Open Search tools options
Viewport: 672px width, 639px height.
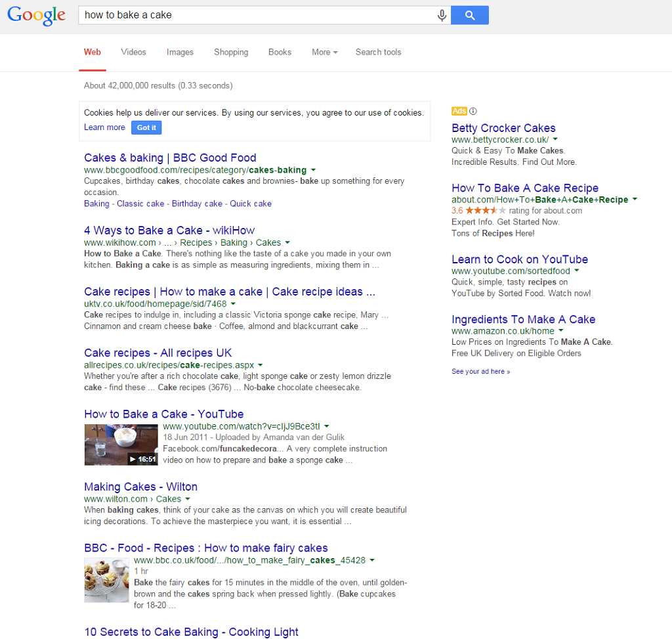pyautogui.click(x=378, y=53)
